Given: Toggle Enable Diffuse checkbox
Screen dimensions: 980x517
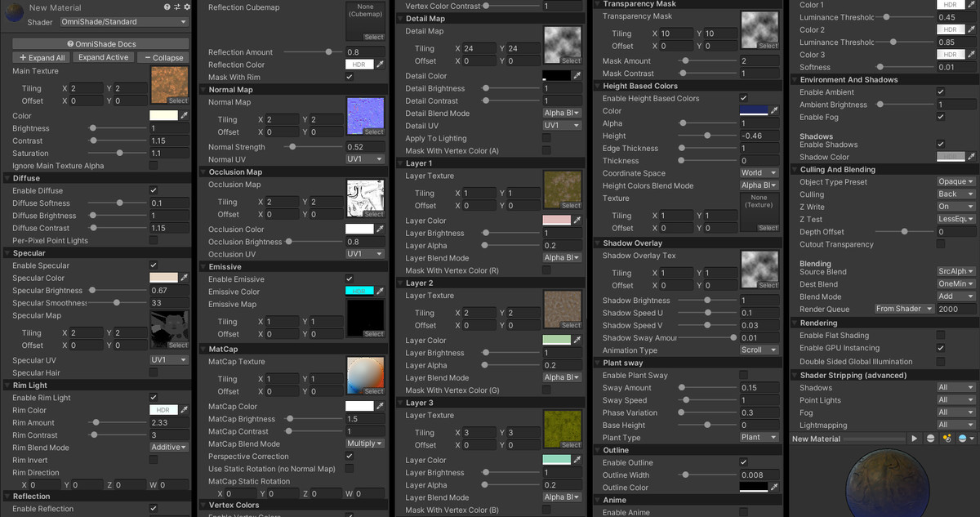Looking at the screenshot, I should (154, 190).
